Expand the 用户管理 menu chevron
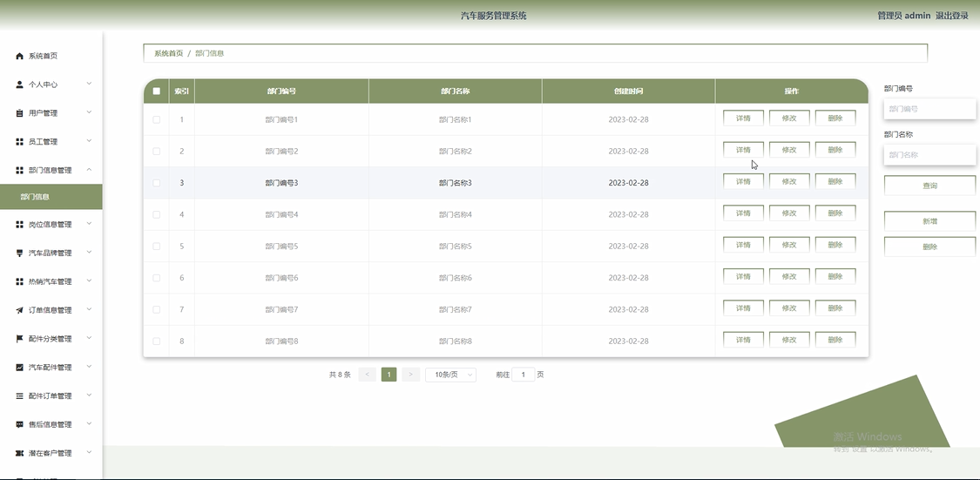 [x=89, y=112]
